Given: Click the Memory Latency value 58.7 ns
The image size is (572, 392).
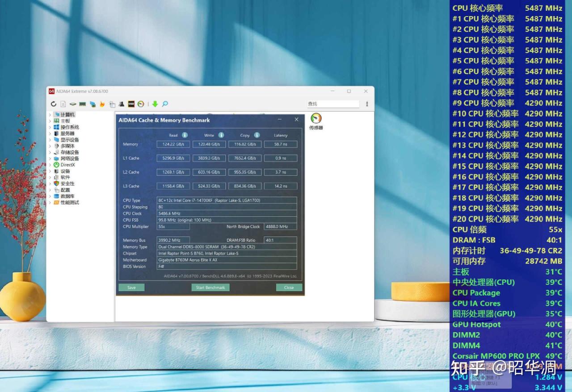Looking at the screenshot, I should (281, 144).
